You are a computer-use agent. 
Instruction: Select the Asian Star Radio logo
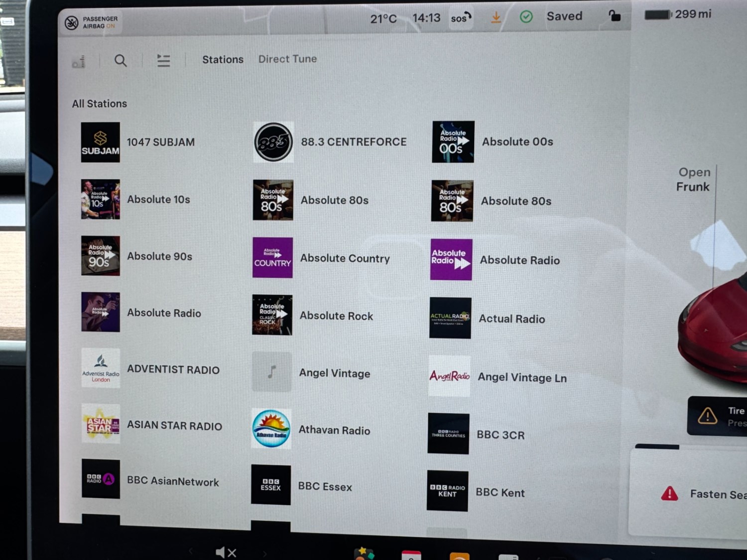101,424
